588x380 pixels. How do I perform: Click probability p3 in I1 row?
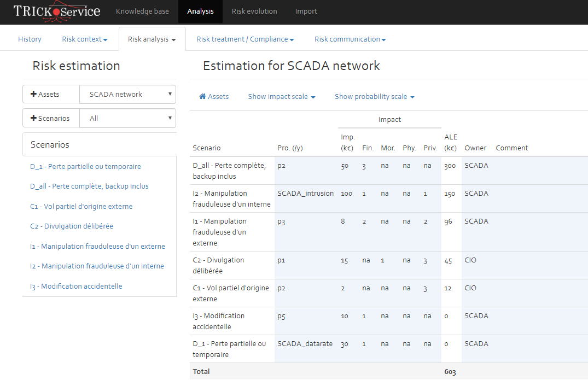(281, 221)
